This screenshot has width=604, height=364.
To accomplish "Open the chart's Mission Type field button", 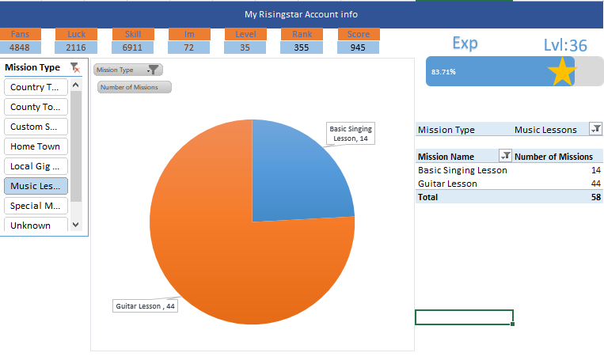I will pyautogui.click(x=128, y=70).
